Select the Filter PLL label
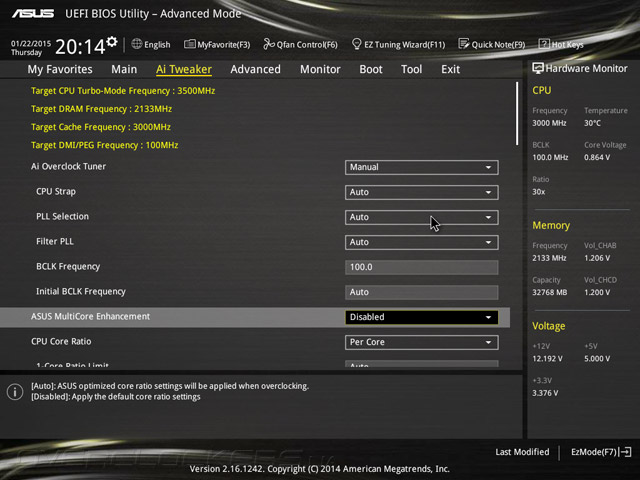Screen dimensions: 640x480 [x=55, y=241]
